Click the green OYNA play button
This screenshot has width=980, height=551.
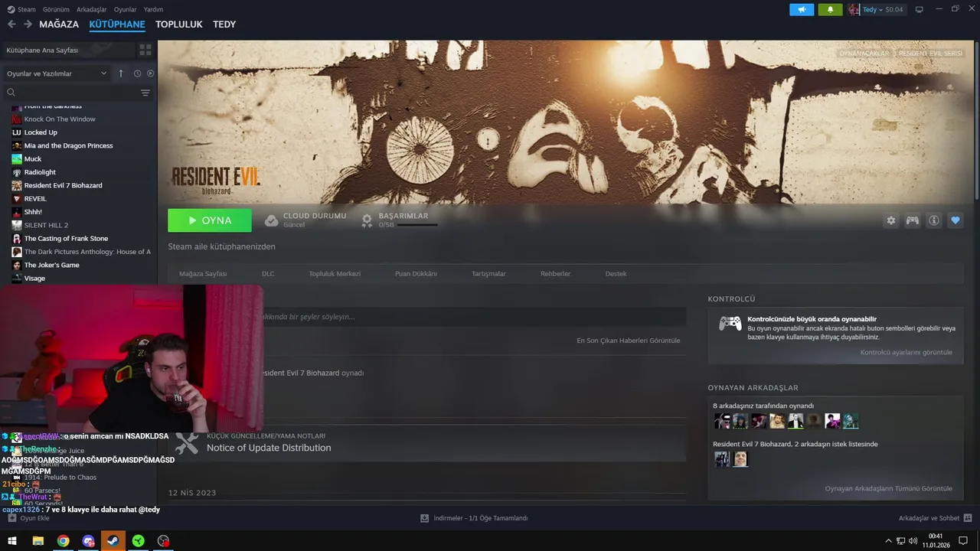pos(210,220)
